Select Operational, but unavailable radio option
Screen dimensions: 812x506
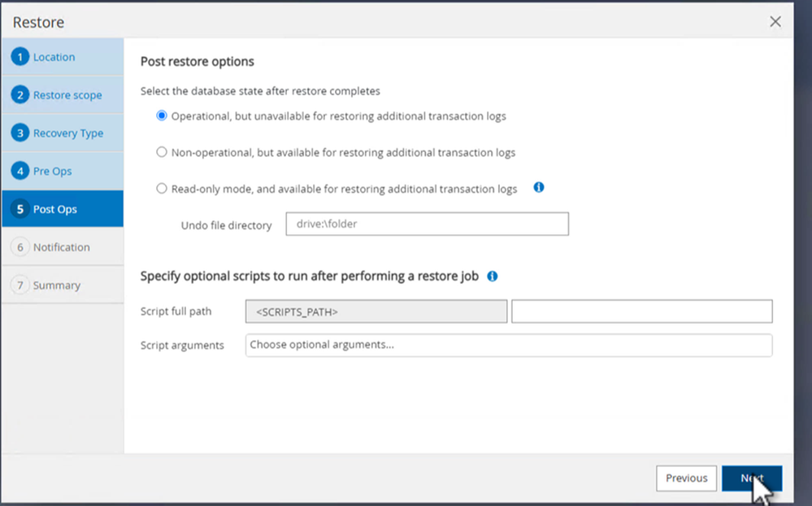pos(162,116)
